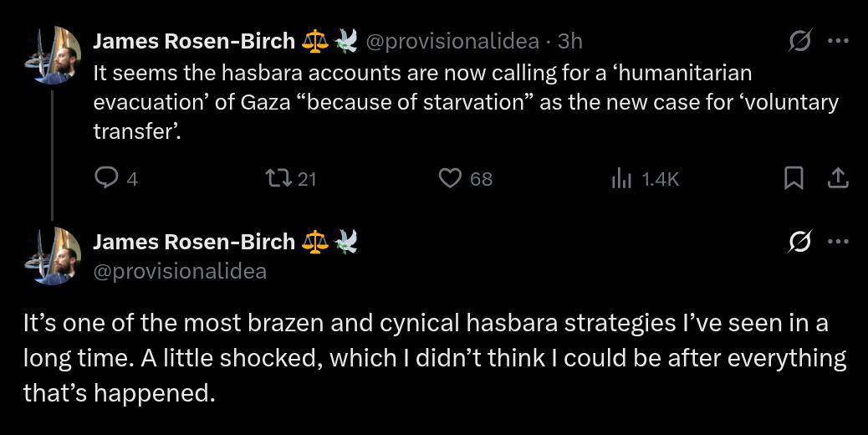Click the Grok icon on first tweet
Viewport: 868px width, 435px height.
click(800, 40)
